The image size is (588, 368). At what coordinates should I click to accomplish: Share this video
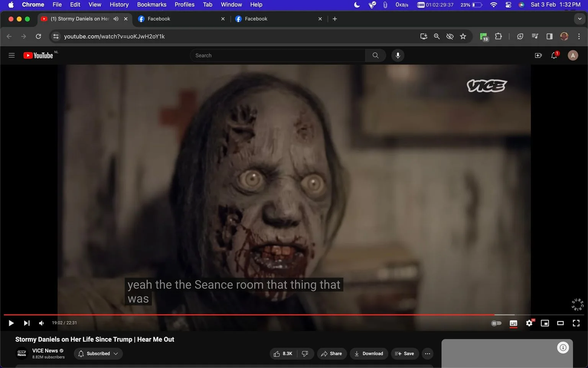pos(332,353)
